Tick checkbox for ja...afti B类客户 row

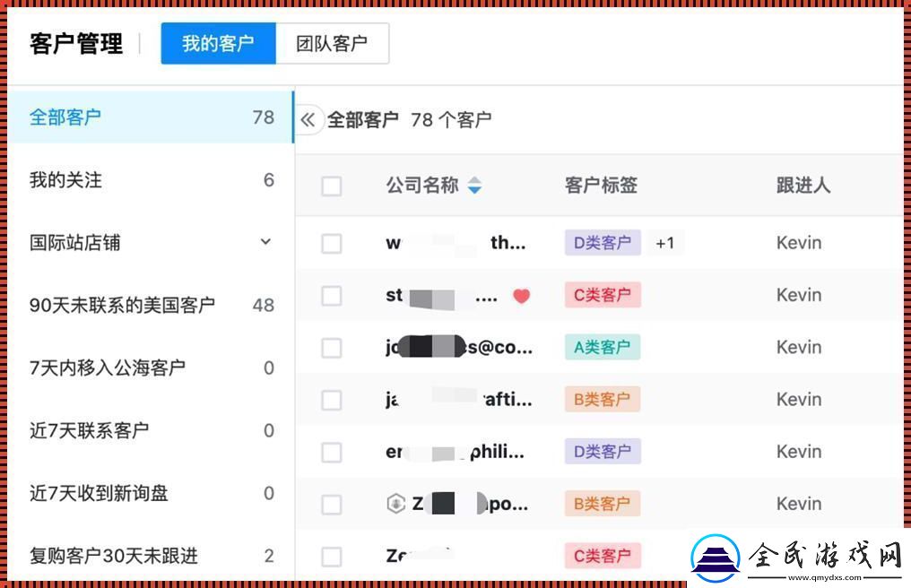coord(332,400)
